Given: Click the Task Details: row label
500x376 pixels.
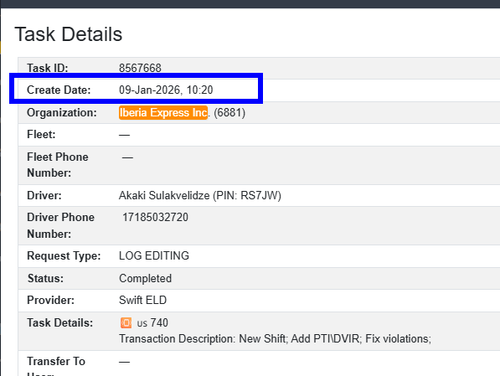Looking at the screenshot, I should [60, 323].
